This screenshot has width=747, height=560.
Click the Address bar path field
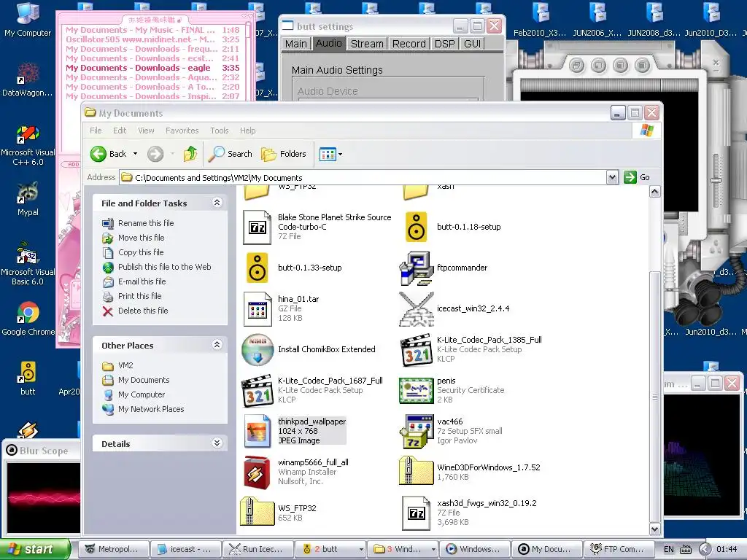[363, 178]
